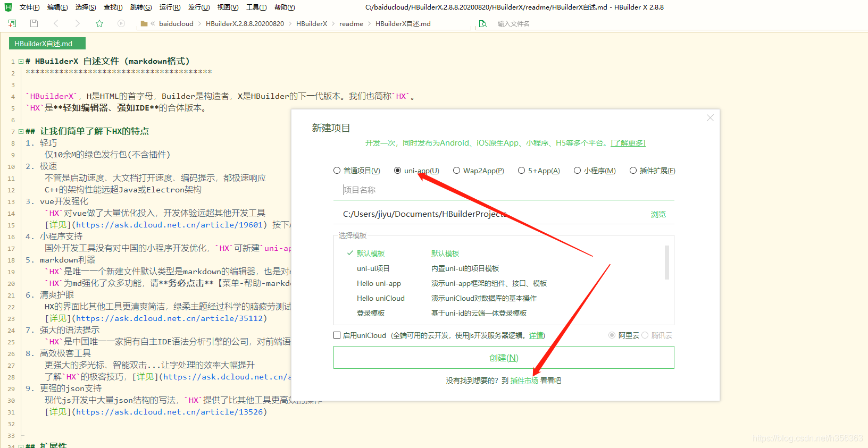Image resolution: width=868 pixels, height=448 pixels.
Task: Click the breadcrumb folder icon
Action: (144, 24)
